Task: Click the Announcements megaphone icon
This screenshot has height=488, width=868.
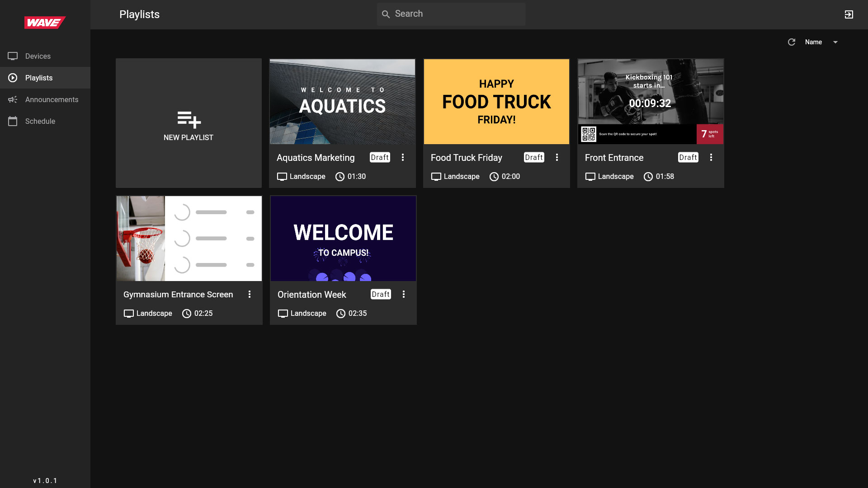Action: point(13,99)
